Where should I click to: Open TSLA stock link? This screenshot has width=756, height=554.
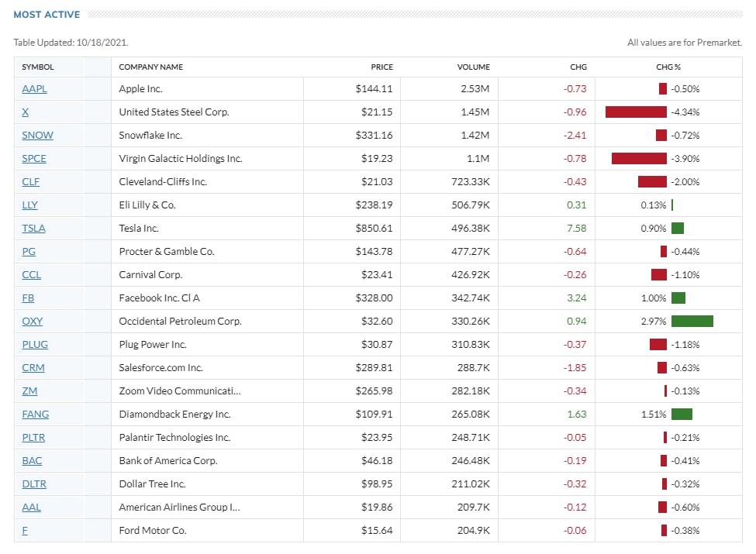click(34, 228)
